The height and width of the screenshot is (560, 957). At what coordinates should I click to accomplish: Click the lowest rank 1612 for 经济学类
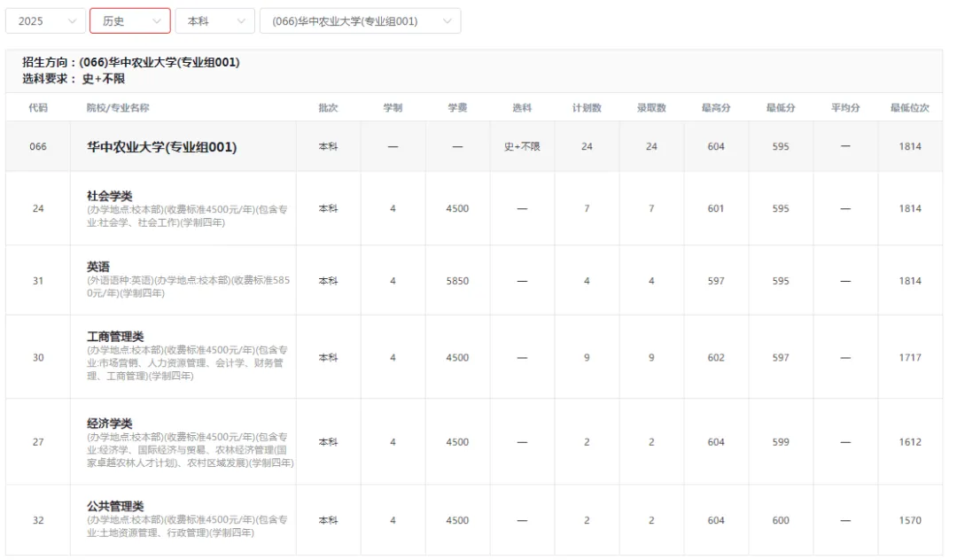(x=910, y=442)
